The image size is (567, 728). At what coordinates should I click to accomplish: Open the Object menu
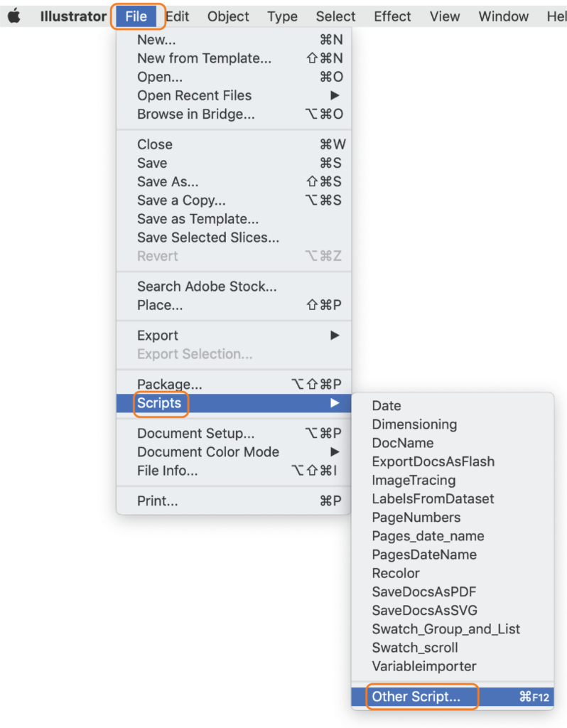[228, 16]
